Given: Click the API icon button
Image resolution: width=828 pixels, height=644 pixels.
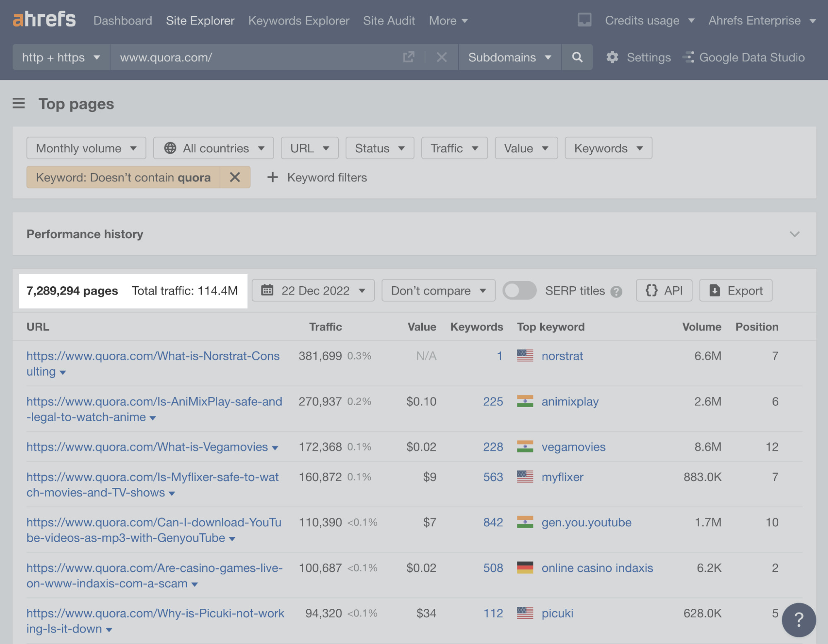Looking at the screenshot, I should [x=663, y=290].
